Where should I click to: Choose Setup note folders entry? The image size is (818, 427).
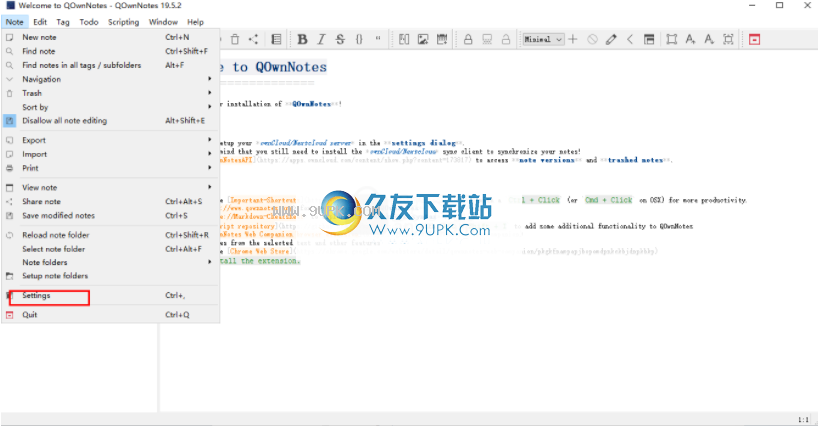(111, 276)
